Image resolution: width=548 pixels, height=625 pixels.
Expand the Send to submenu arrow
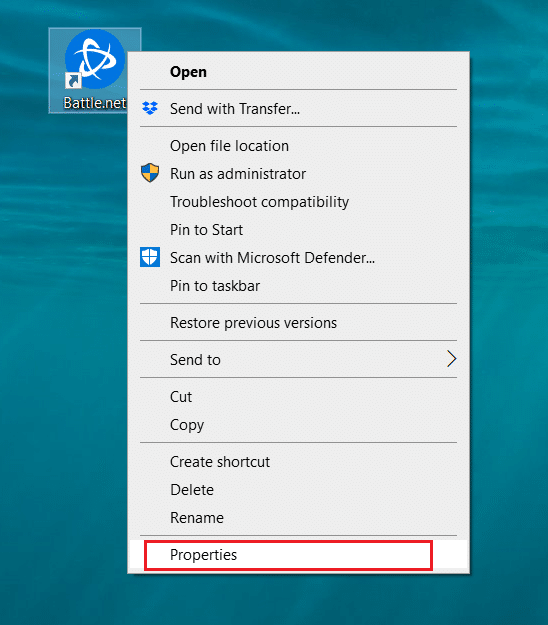pyautogui.click(x=451, y=359)
